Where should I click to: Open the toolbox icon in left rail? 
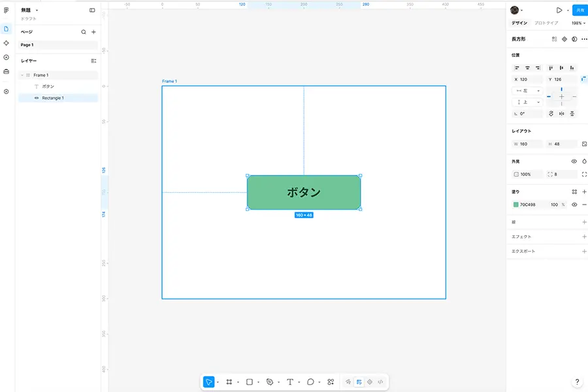pos(6,71)
